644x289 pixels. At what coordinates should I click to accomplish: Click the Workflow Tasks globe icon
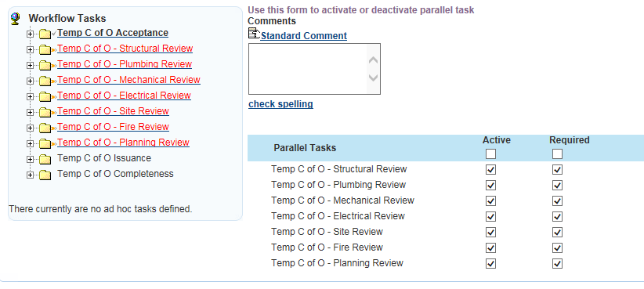15,19
